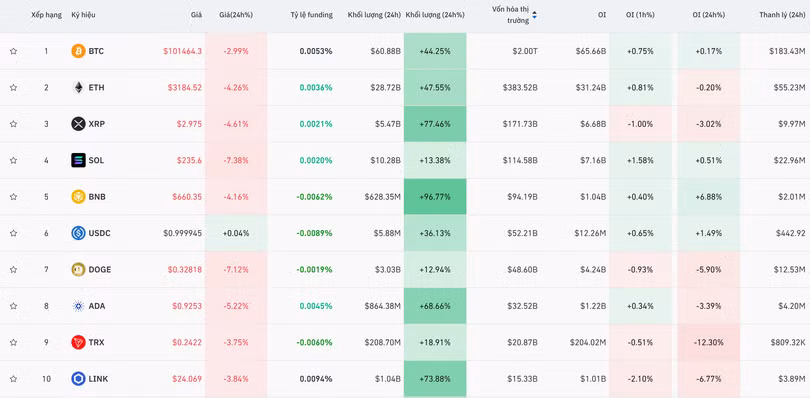Viewport: 810px width, 398px height.
Task: Open the TRX symbol link
Action: pos(96,342)
